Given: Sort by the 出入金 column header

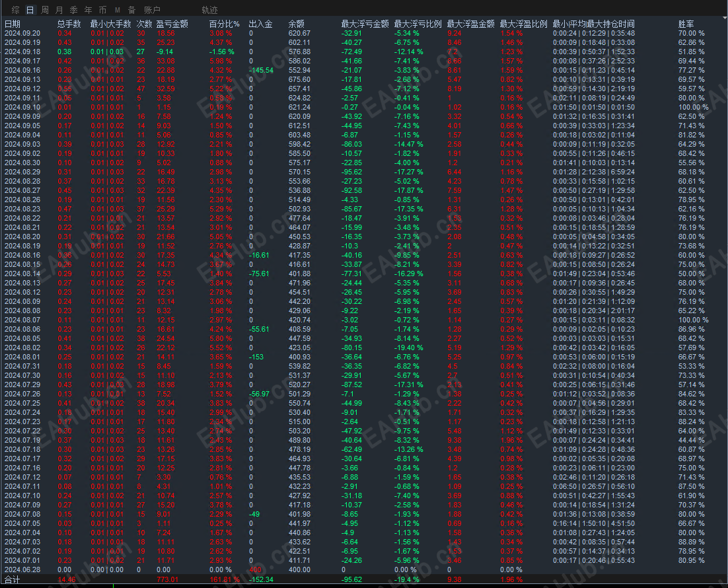Looking at the screenshot, I should click(x=260, y=24).
